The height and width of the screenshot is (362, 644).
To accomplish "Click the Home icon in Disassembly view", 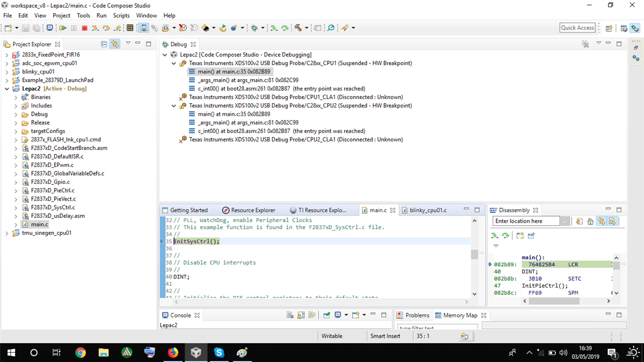I will click(591, 221).
